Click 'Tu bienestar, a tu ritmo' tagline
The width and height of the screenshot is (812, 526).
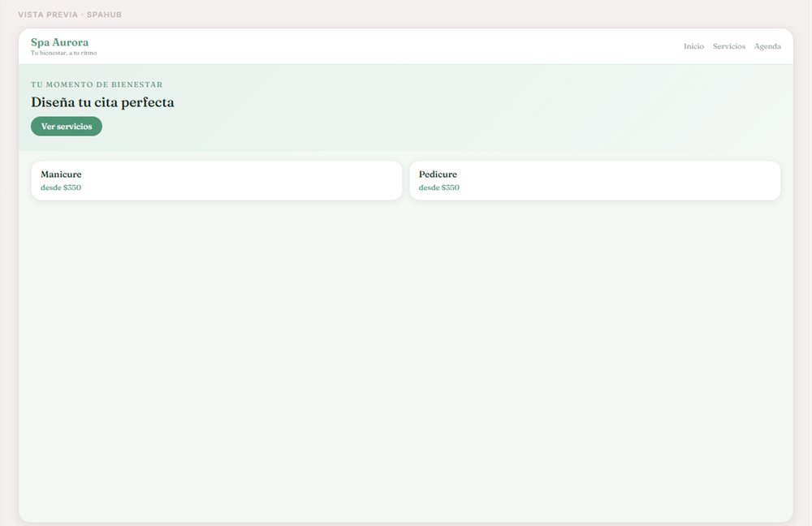(63, 53)
